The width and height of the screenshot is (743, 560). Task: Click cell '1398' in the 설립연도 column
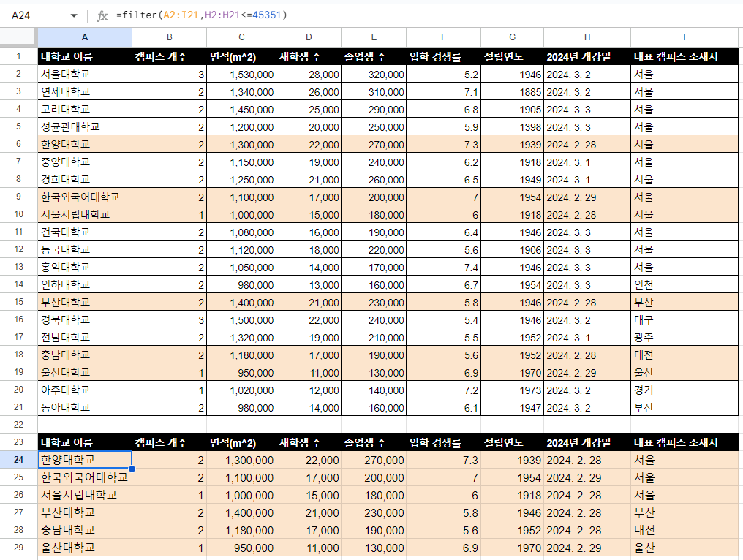(x=512, y=127)
